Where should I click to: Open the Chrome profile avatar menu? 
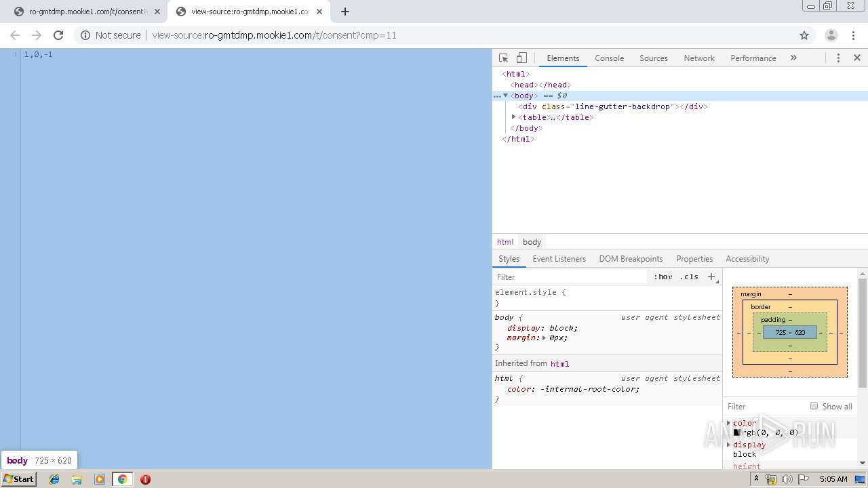tap(831, 35)
